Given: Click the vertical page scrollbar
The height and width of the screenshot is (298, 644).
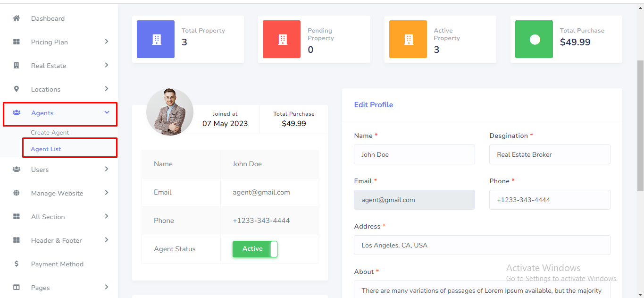Looking at the screenshot, I should coord(640,126).
